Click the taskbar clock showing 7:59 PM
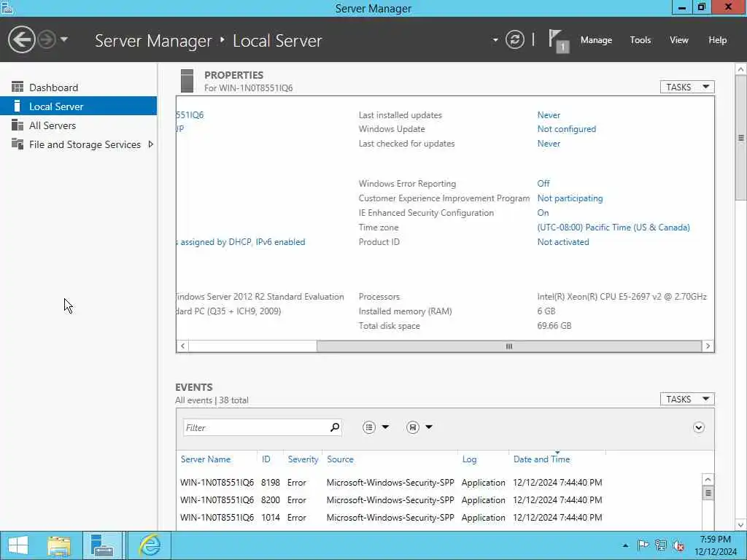Screen dimensions: 747x560 click(x=716, y=545)
